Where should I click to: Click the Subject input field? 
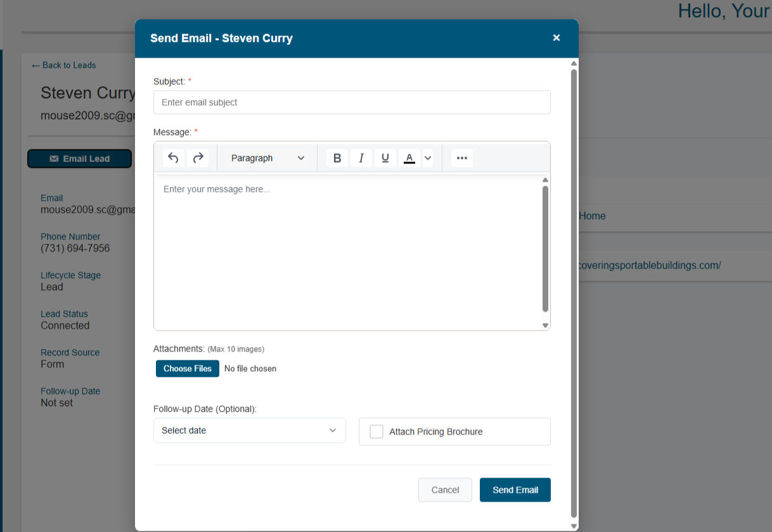pos(352,102)
